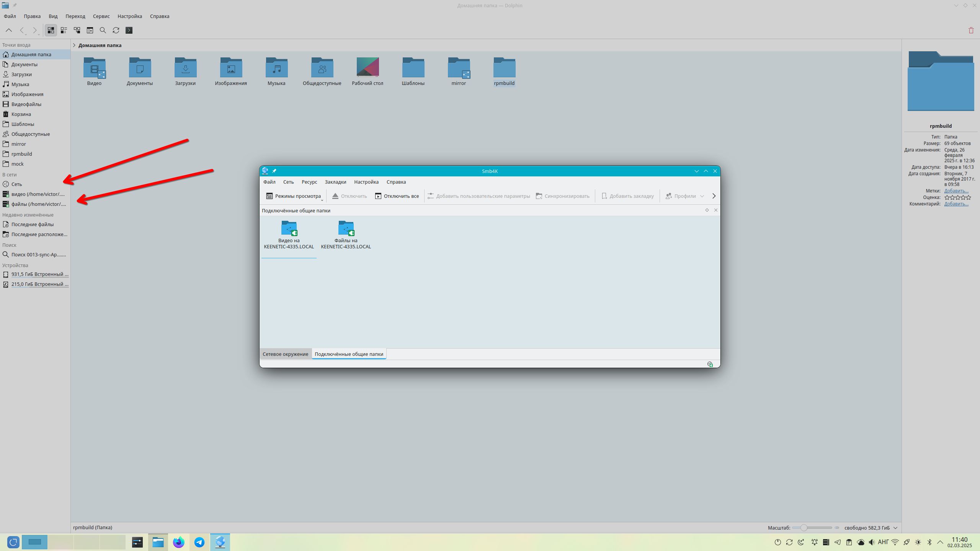Open Режимы просмотра dropdown in Smb4K
980x551 pixels.
point(294,196)
